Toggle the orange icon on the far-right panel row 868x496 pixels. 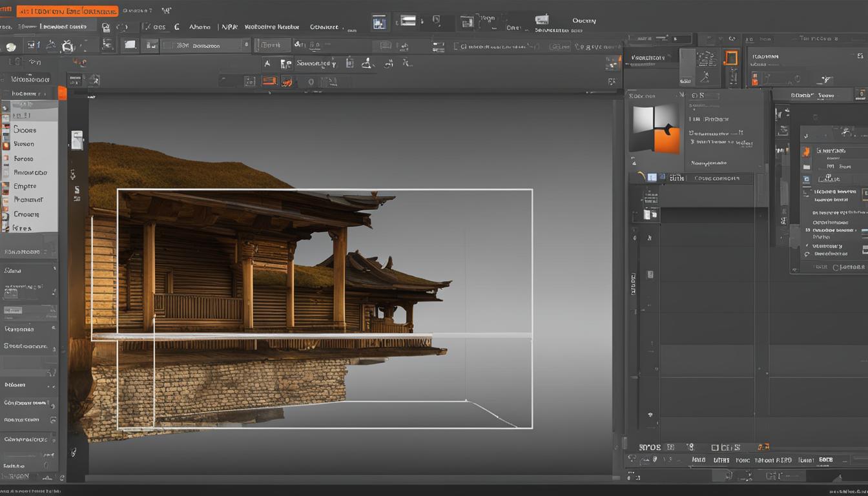point(806,152)
